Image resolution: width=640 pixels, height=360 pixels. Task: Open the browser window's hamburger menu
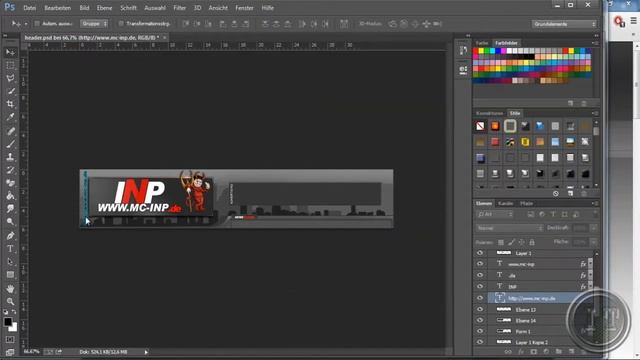tap(633, 20)
